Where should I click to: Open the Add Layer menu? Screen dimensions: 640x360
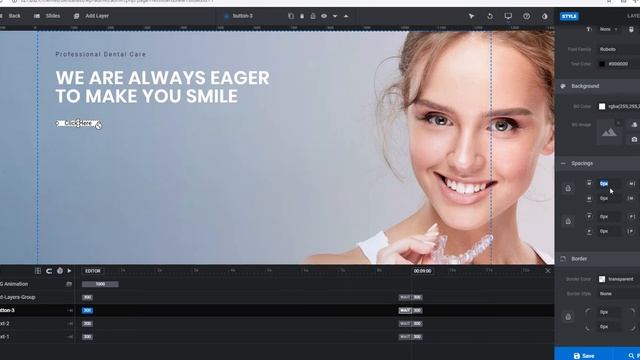[x=91, y=16]
